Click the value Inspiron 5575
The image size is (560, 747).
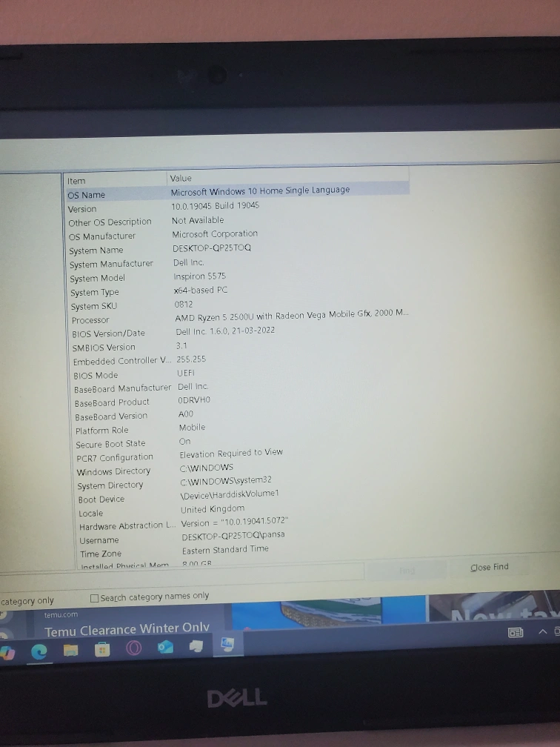[x=199, y=276]
